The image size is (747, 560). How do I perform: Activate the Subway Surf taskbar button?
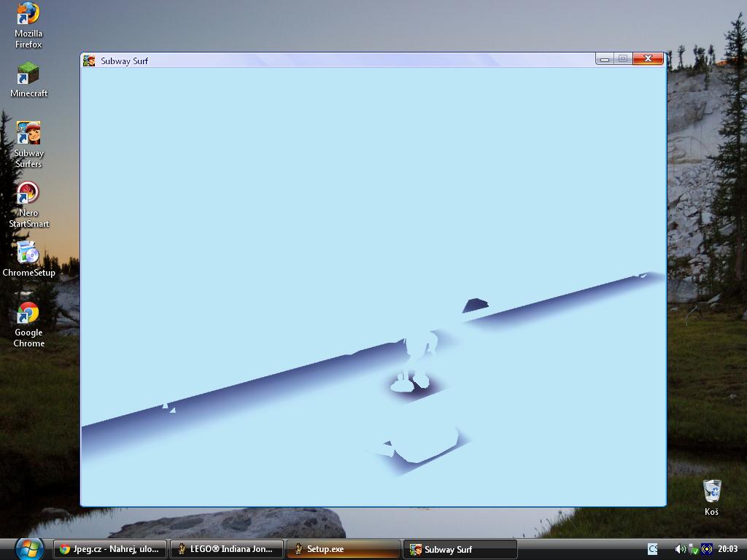tap(460, 549)
